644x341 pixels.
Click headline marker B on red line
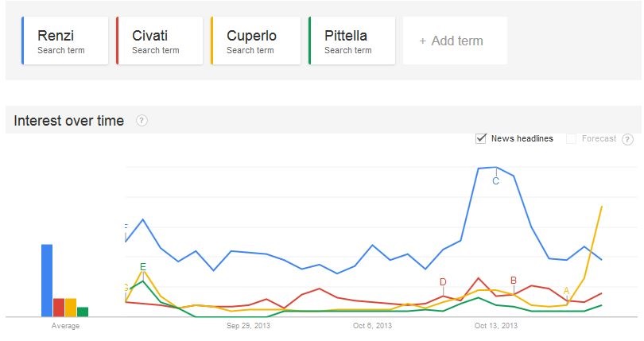tap(514, 281)
